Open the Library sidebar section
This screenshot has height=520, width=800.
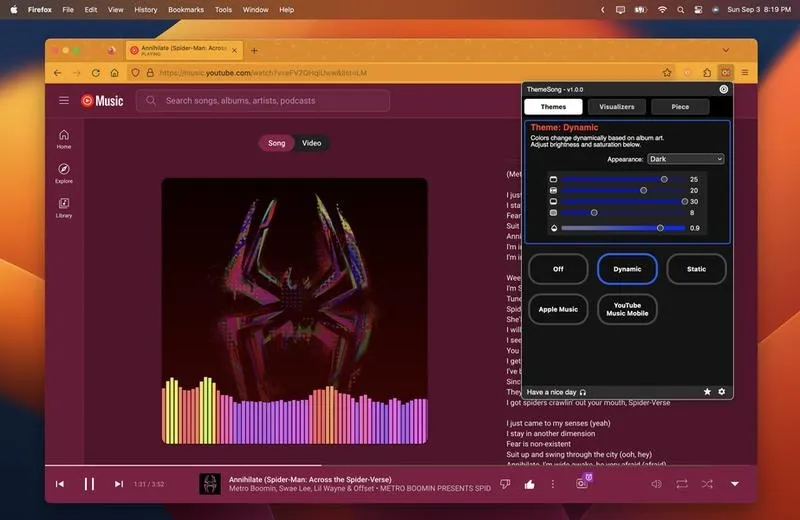pos(64,208)
